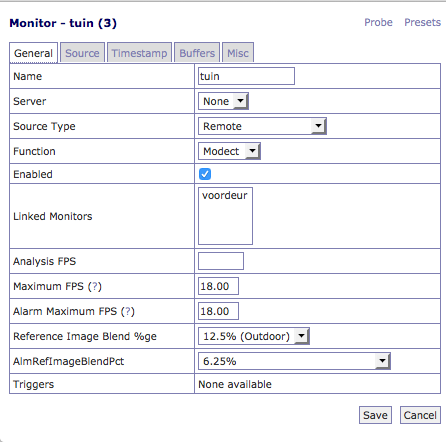Open the Timestamp tab
This screenshot has height=442, width=446.
tap(139, 53)
